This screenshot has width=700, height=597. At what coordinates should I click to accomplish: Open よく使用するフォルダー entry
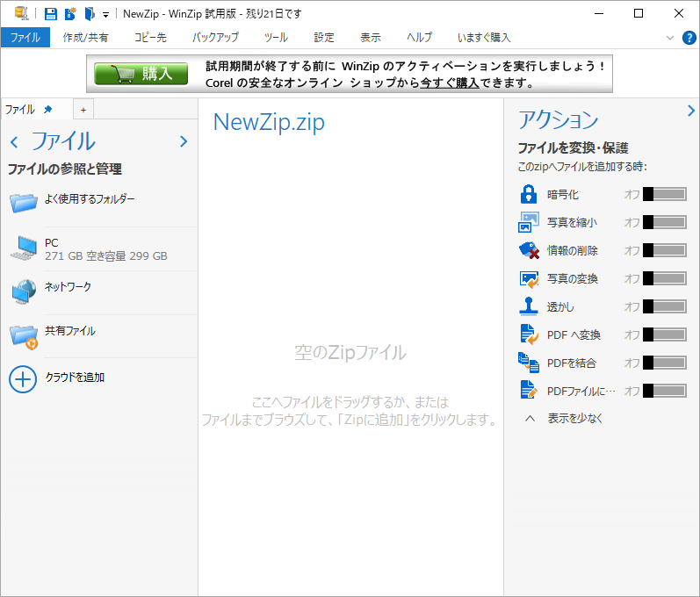click(x=102, y=205)
